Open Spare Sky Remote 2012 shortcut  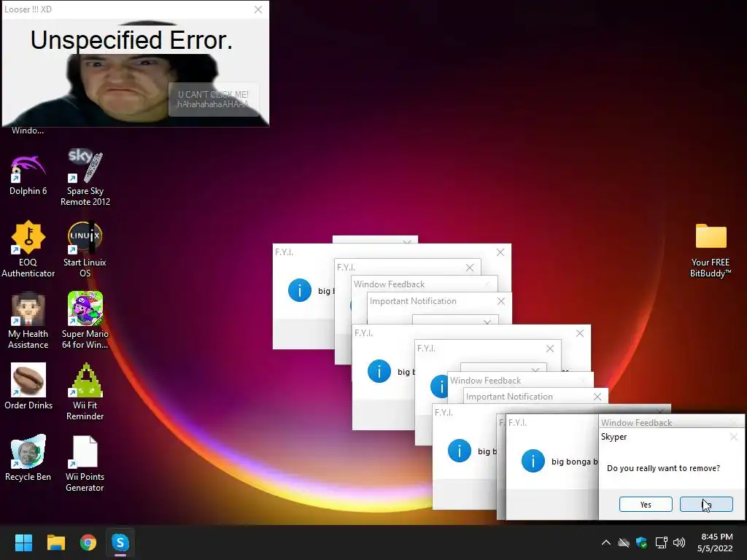point(85,177)
